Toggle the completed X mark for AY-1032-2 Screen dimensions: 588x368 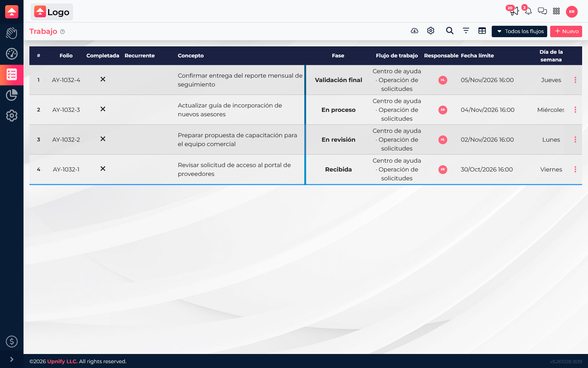coord(103,139)
